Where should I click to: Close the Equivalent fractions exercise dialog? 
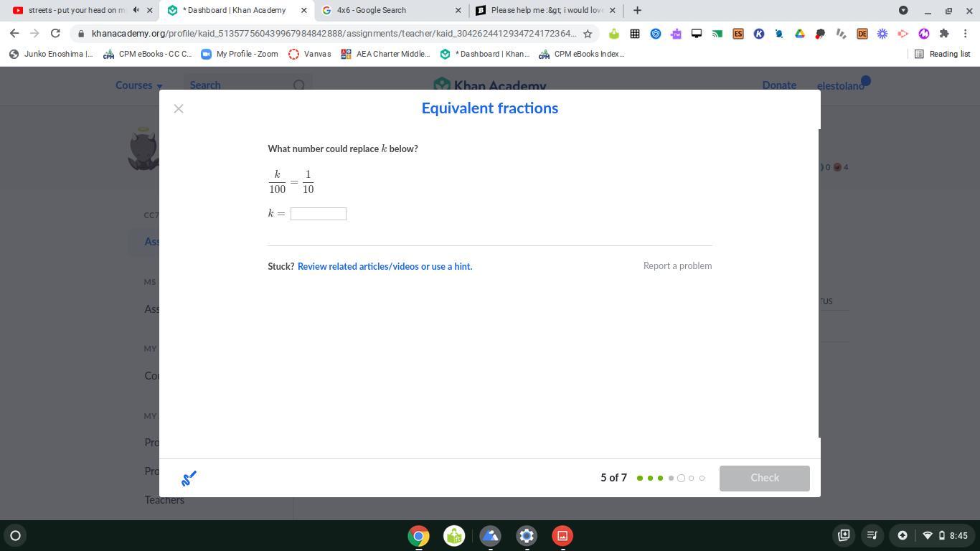coord(179,109)
